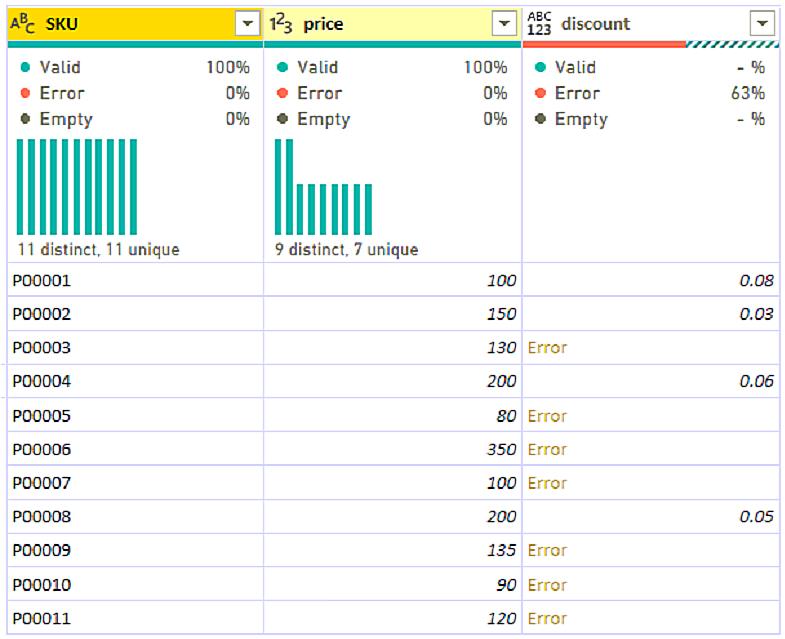This screenshot has width=785, height=639.
Task: Click the SKU distribution bar chart
Action: pos(77,187)
